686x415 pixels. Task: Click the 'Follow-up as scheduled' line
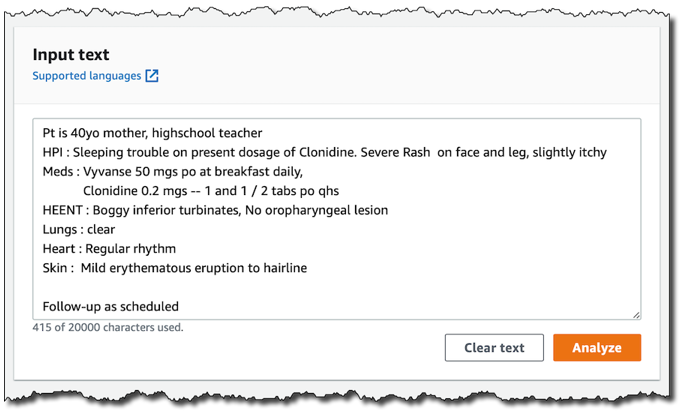(110, 306)
